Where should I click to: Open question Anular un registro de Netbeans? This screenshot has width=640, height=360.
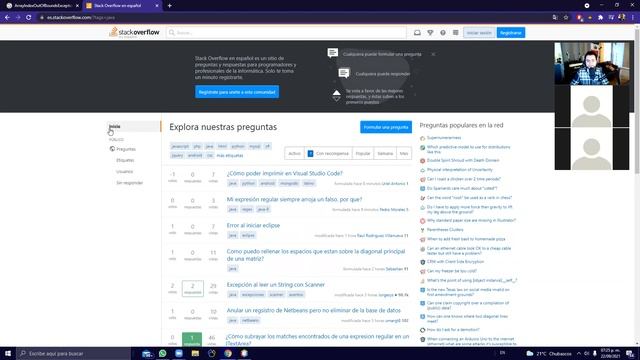click(x=313, y=311)
